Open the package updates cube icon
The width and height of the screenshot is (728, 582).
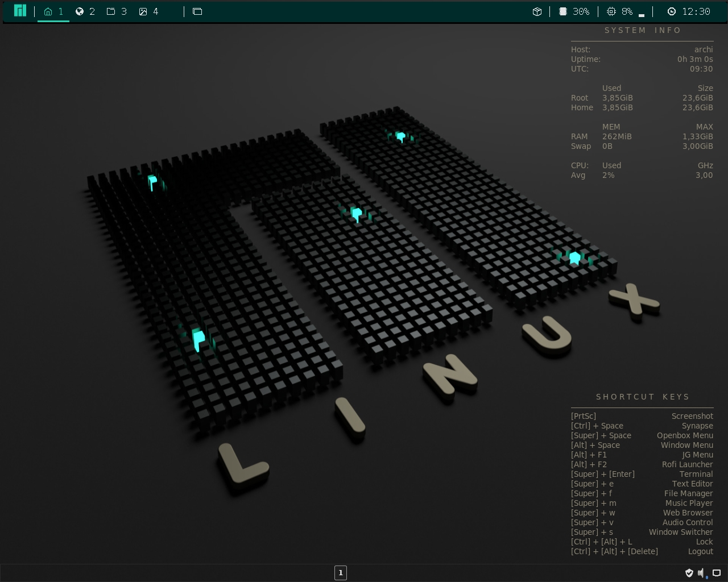[x=537, y=11]
